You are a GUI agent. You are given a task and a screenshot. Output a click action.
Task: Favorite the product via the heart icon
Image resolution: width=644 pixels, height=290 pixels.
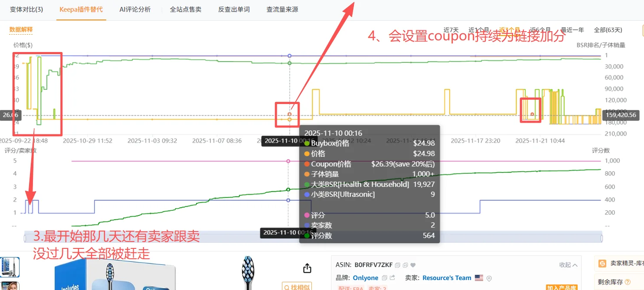(x=412, y=265)
